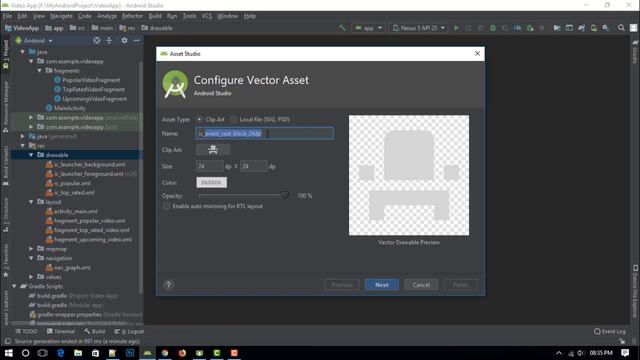Open the Nexus 5 API 25 device dropdown

[418, 28]
